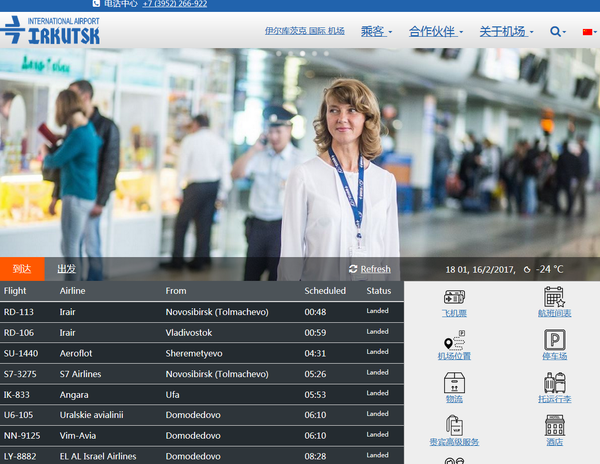Open the search magnifier dropdown

[x=559, y=32]
